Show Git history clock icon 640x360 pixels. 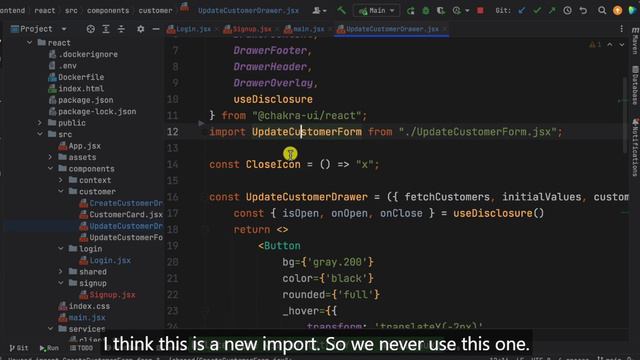(x=567, y=11)
